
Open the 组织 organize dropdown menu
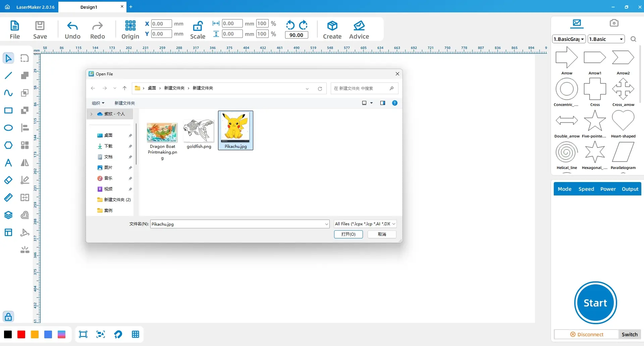[x=98, y=103]
